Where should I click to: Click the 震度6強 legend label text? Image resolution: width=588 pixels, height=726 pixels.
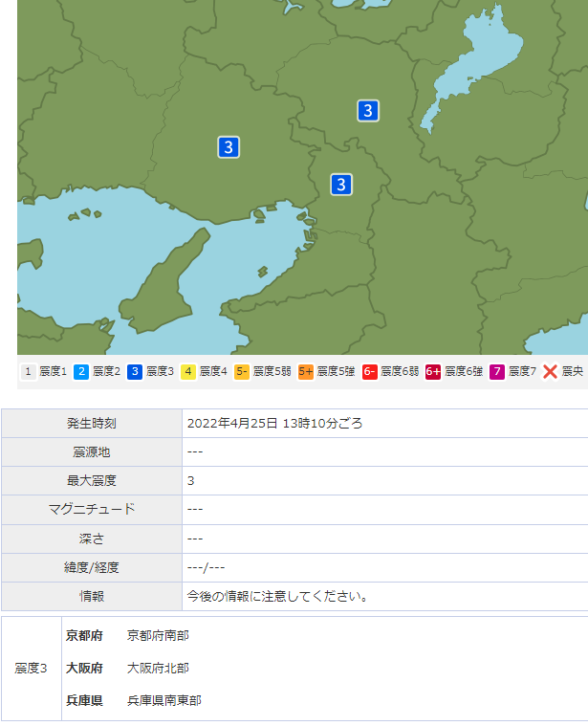pos(464,371)
